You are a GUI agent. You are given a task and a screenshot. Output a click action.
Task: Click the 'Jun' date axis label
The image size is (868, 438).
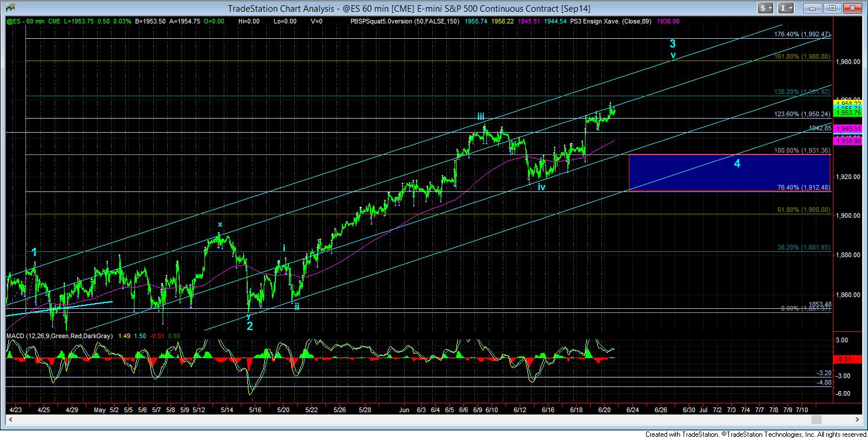(x=404, y=409)
